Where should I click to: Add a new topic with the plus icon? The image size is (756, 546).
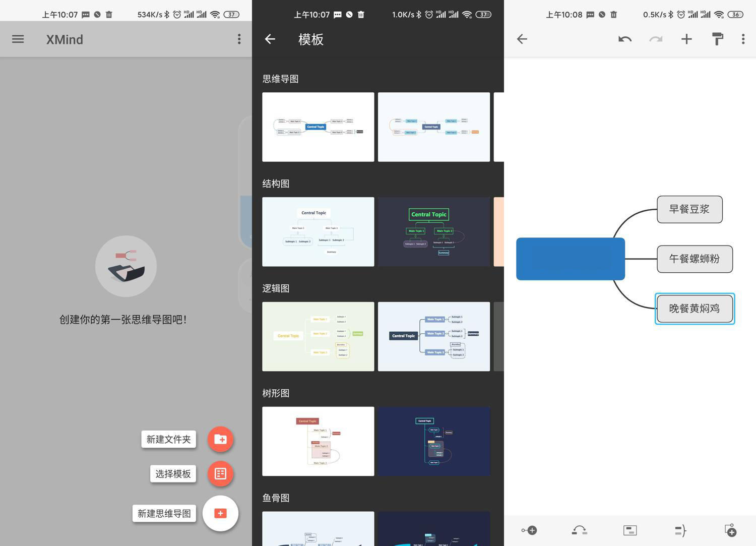pos(686,39)
